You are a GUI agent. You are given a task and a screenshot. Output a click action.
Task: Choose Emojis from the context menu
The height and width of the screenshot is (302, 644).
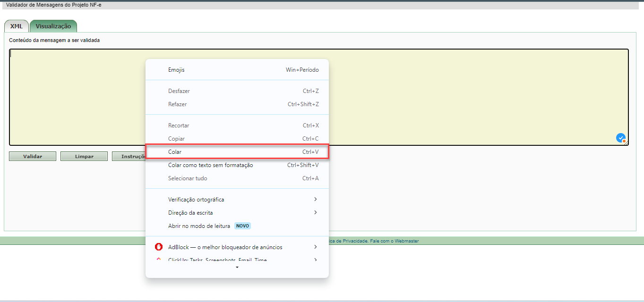click(x=237, y=70)
